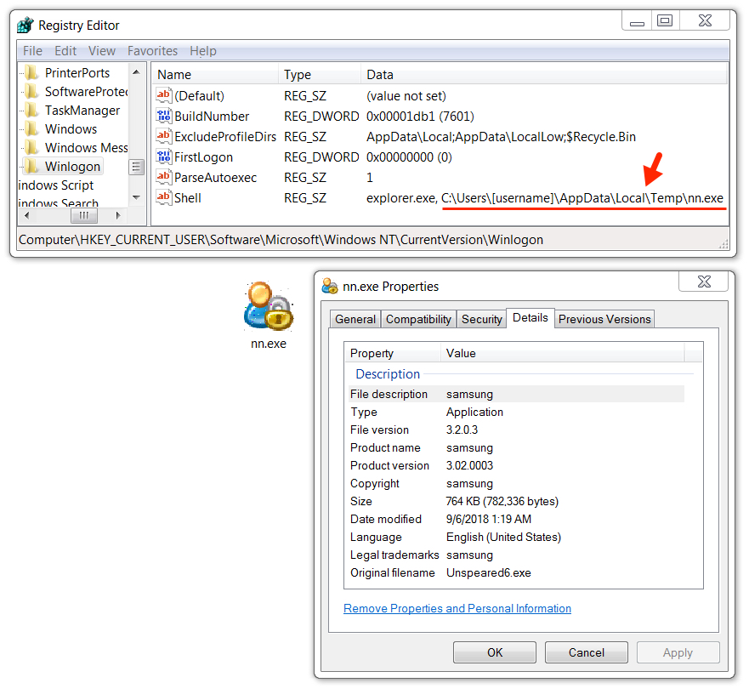
Task: Click the PrinterPorts folder icon
Action: coord(32,72)
